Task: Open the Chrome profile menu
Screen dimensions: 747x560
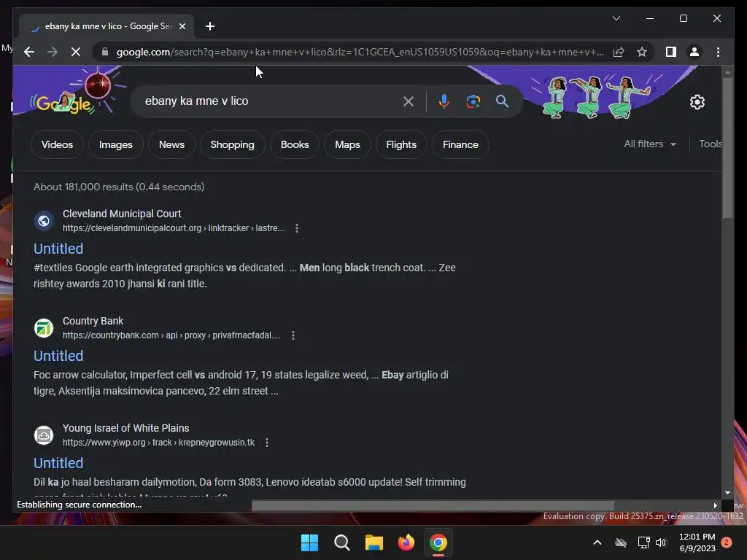Action: [694, 52]
